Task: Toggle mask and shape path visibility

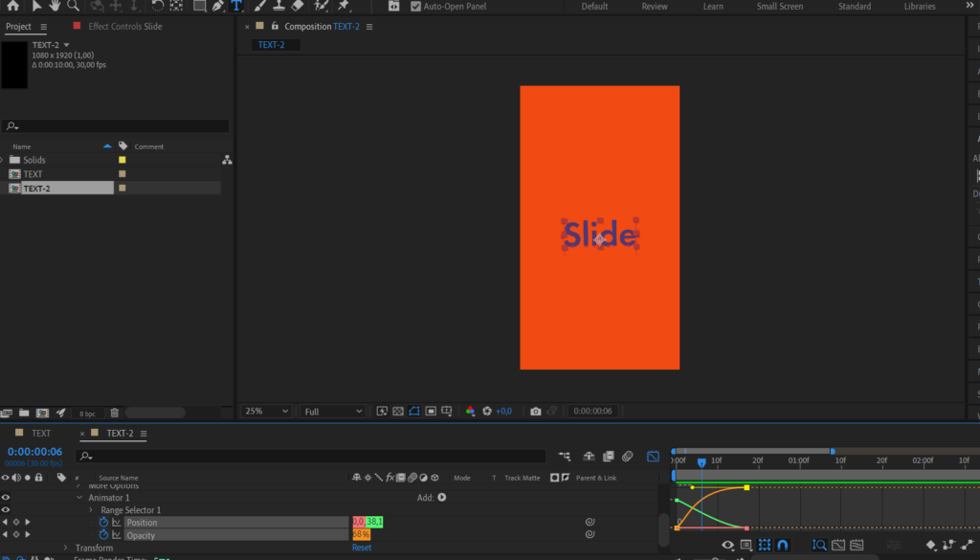Action: (x=414, y=412)
